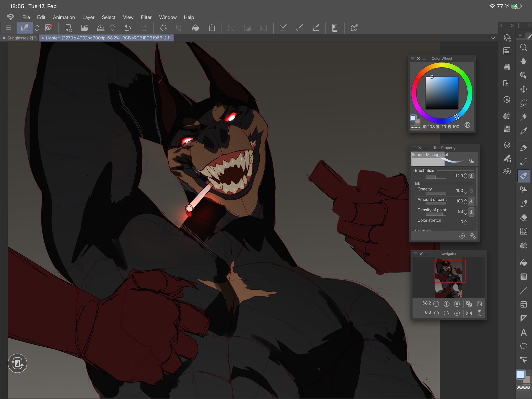Select the Eraser tool in the right toolbar

[523, 218]
